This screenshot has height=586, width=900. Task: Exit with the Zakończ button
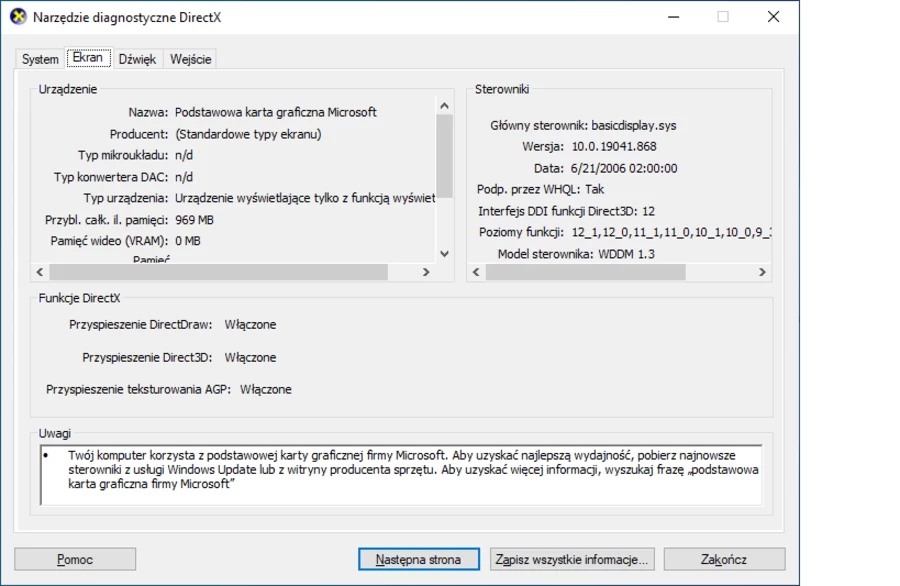[x=722, y=559]
